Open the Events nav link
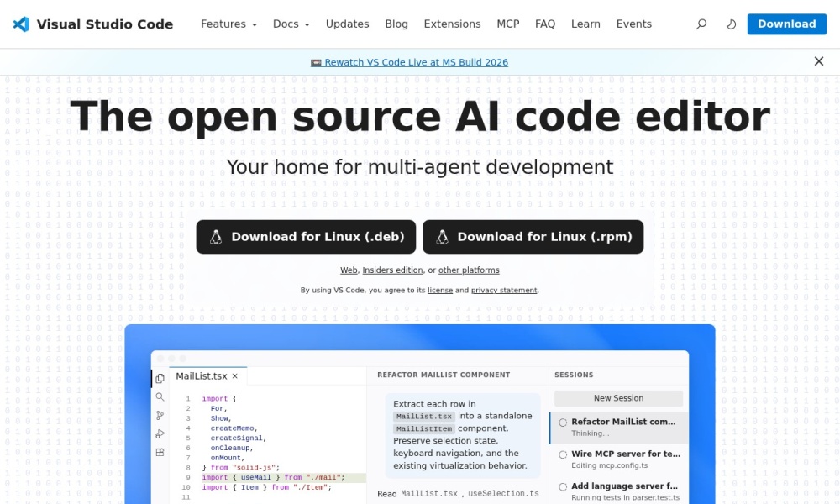 tap(633, 24)
